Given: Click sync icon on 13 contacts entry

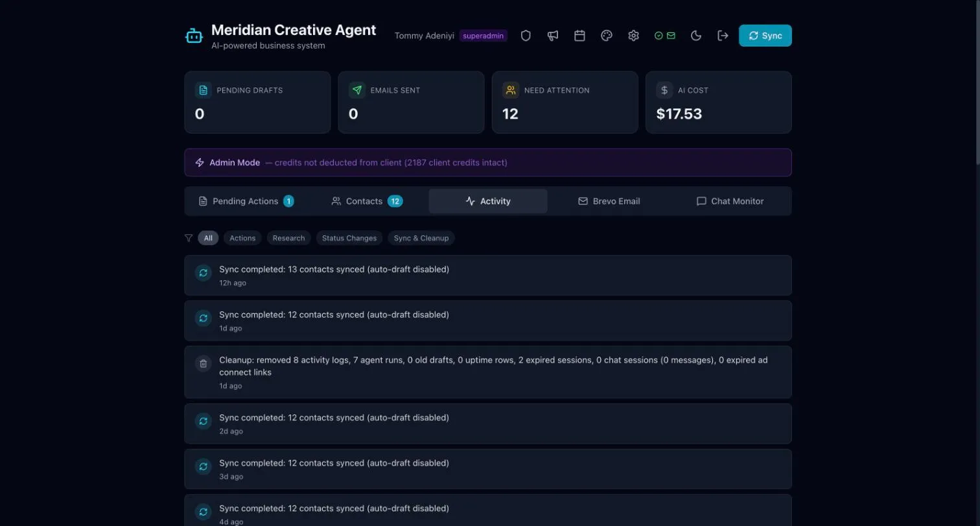Looking at the screenshot, I should (204, 273).
